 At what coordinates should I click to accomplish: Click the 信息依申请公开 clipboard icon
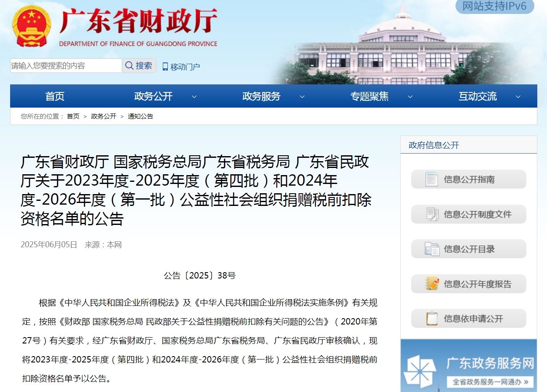click(431, 319)
